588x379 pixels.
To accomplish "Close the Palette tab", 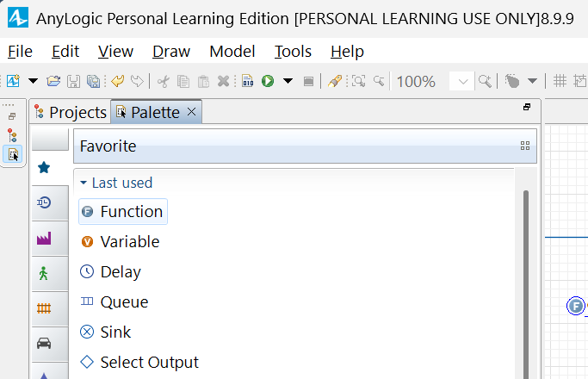I will 192,112.
